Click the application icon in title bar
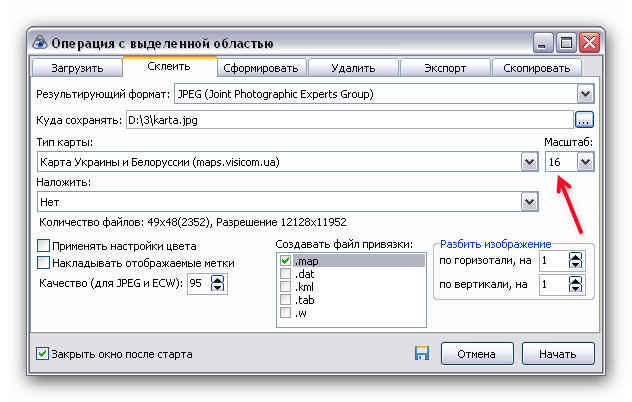 tap(40, 43)
